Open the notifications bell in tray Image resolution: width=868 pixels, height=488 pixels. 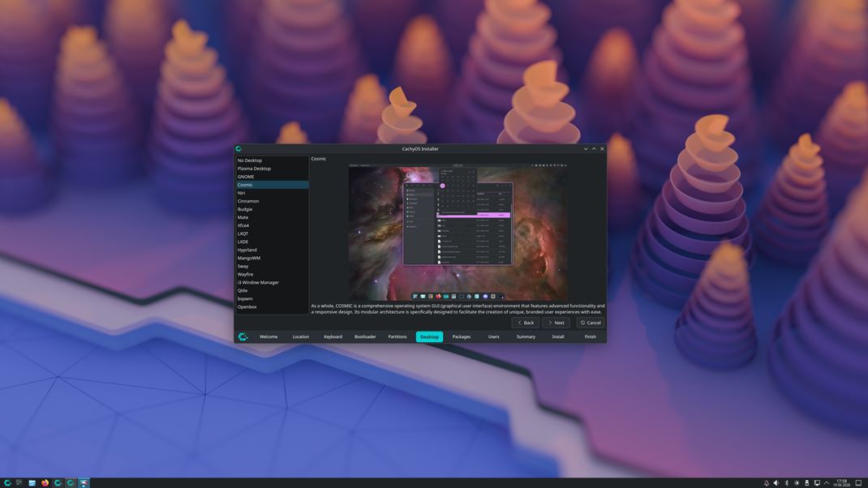click(x=767, y=483)
